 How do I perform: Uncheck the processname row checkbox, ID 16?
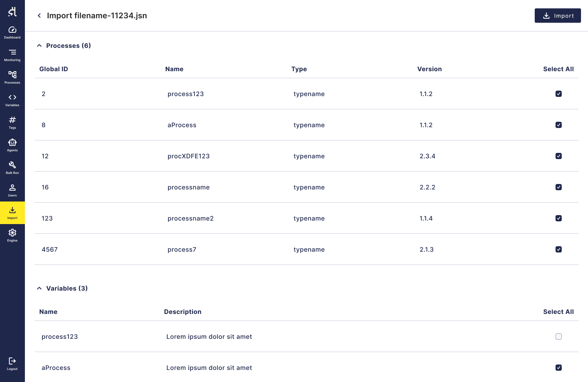point(558,187)
